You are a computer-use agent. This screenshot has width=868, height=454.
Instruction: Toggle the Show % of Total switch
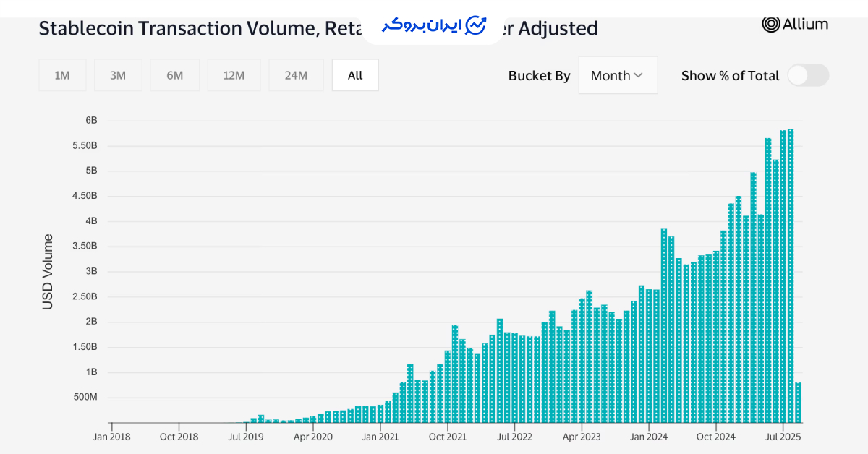(807, 75)
